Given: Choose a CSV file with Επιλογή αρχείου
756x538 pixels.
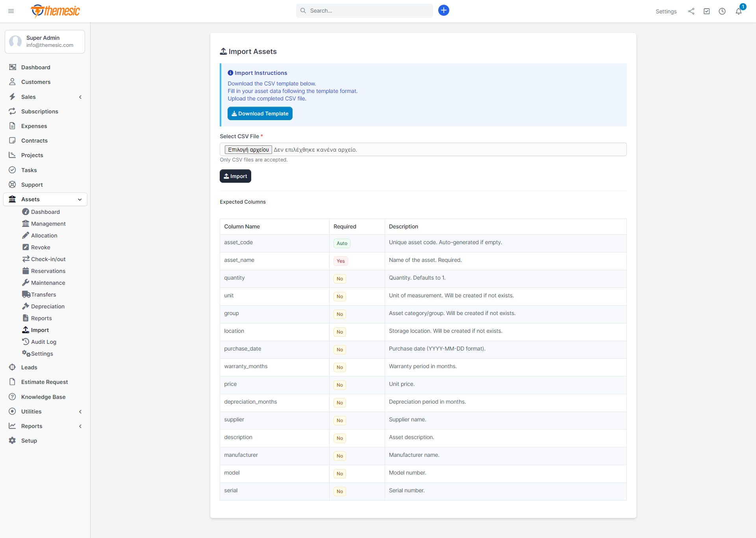Looking at the screenshot, I should click(x=248, y=149).
